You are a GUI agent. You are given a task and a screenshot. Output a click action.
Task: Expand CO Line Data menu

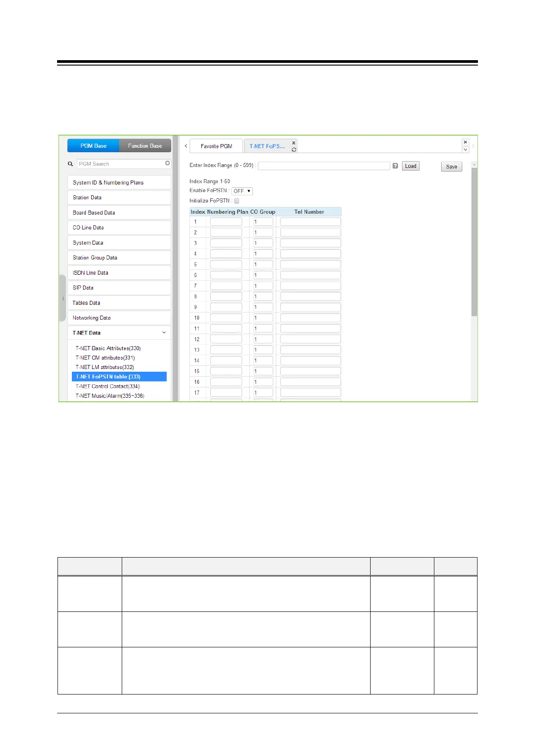119,228
